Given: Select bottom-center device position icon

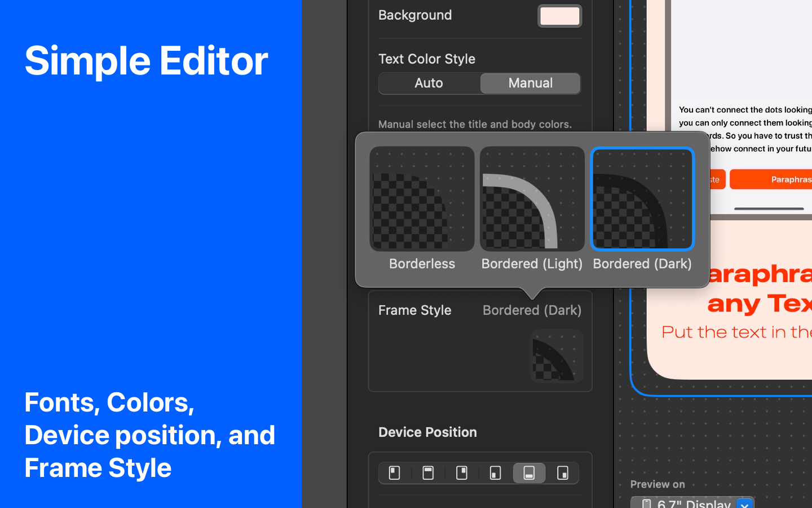Looking at the screenshot, I should click(529, 473).
